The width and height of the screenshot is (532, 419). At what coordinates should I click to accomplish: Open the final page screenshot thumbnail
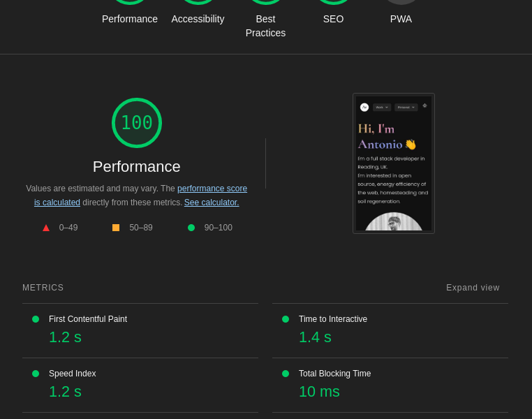coord(394,163)
